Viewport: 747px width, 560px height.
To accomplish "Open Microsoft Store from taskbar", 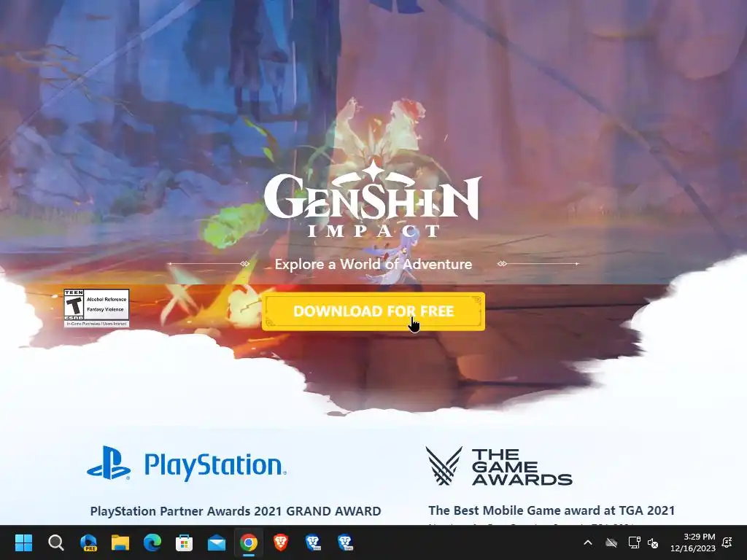I will point(185,542).
